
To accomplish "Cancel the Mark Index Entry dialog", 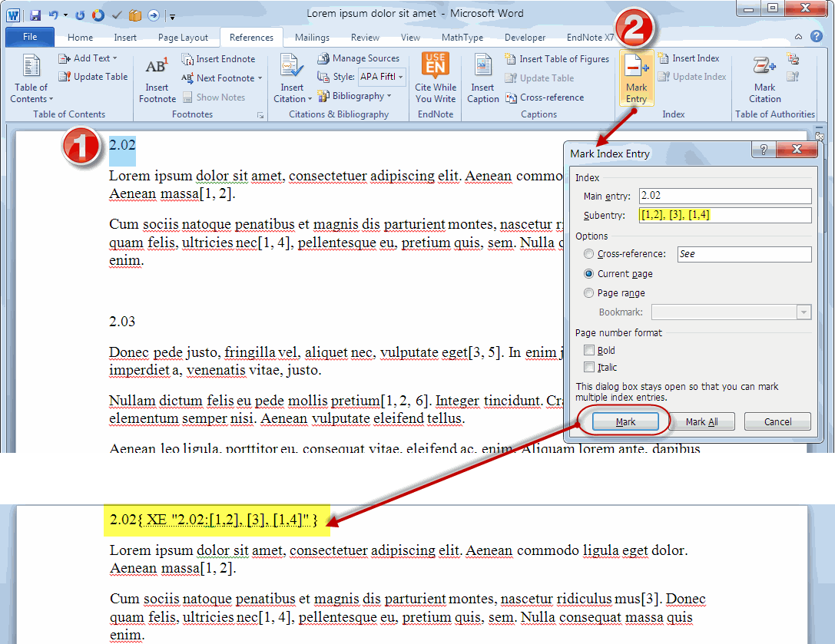I will coord(777,421).
